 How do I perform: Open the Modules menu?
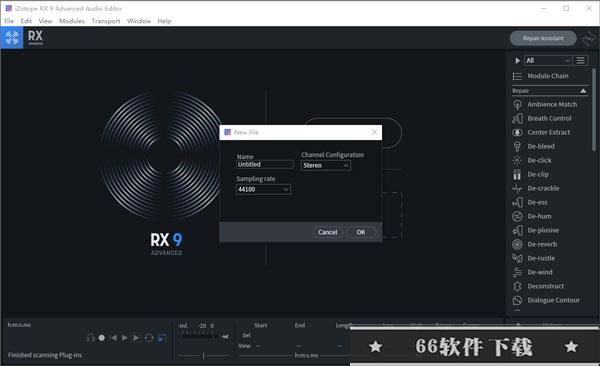[72, 21]
